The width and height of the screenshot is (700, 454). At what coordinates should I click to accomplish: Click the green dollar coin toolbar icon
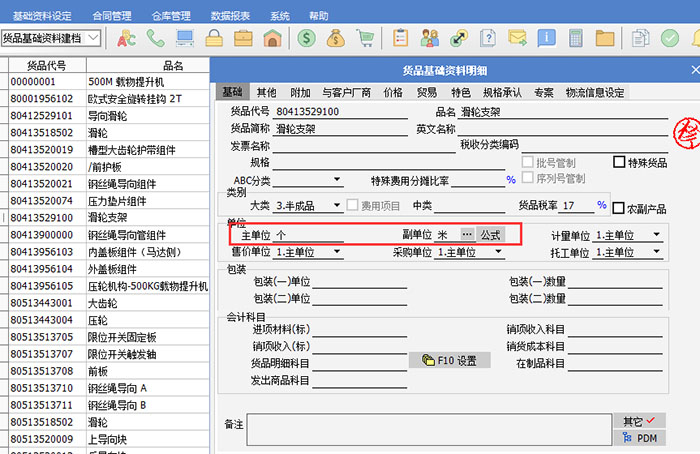tap(307, 38)
